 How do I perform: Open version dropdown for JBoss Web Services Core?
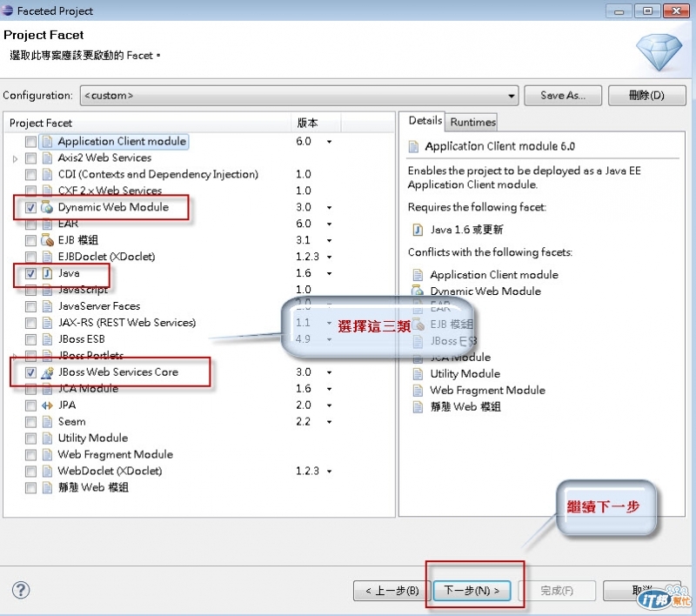(x=330, y=372)
